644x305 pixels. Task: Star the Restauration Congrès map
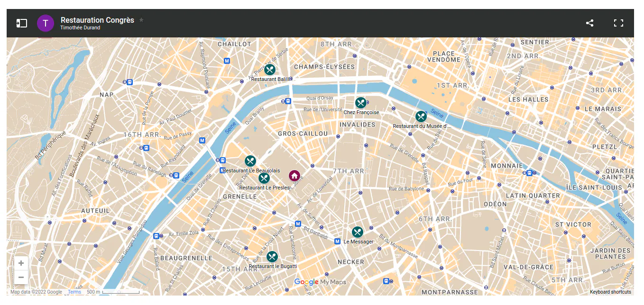(141, 20)
